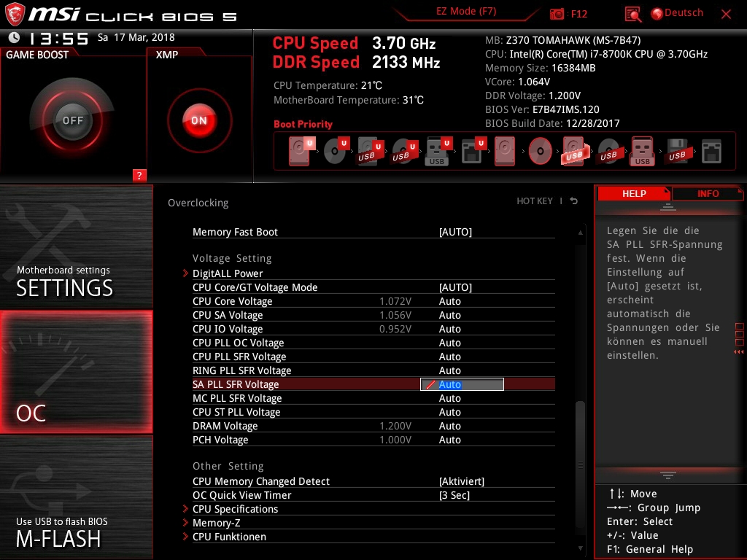Open CPU Memory Changed Detect [Aktiviert] options

(462, 481)
